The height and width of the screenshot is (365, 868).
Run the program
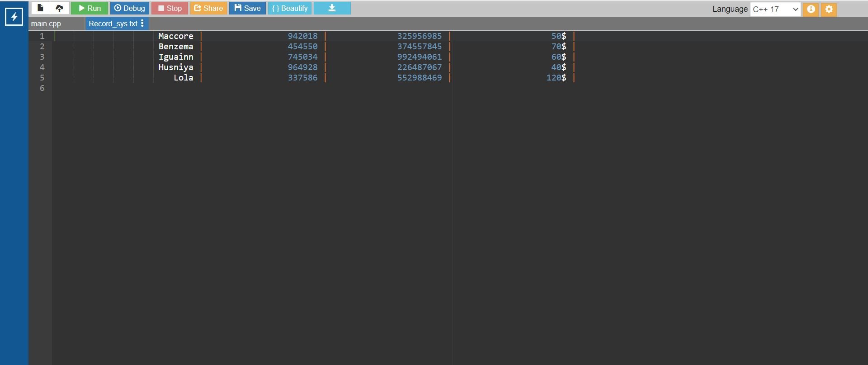(90, 8)
